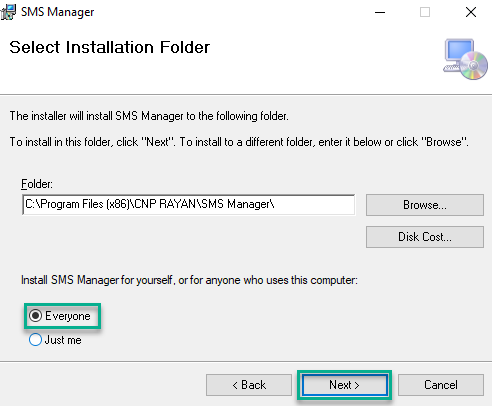The width and height of the screenshot is (492, 406).
Task: Click inside the installation folder path field
Action: point(189,204)
